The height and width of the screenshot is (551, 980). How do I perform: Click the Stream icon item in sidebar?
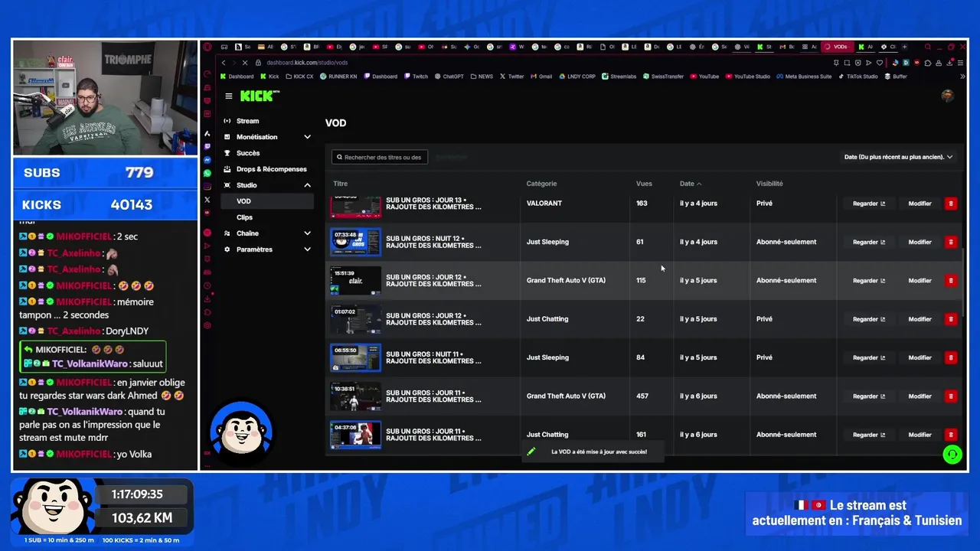tap(227, 121)
